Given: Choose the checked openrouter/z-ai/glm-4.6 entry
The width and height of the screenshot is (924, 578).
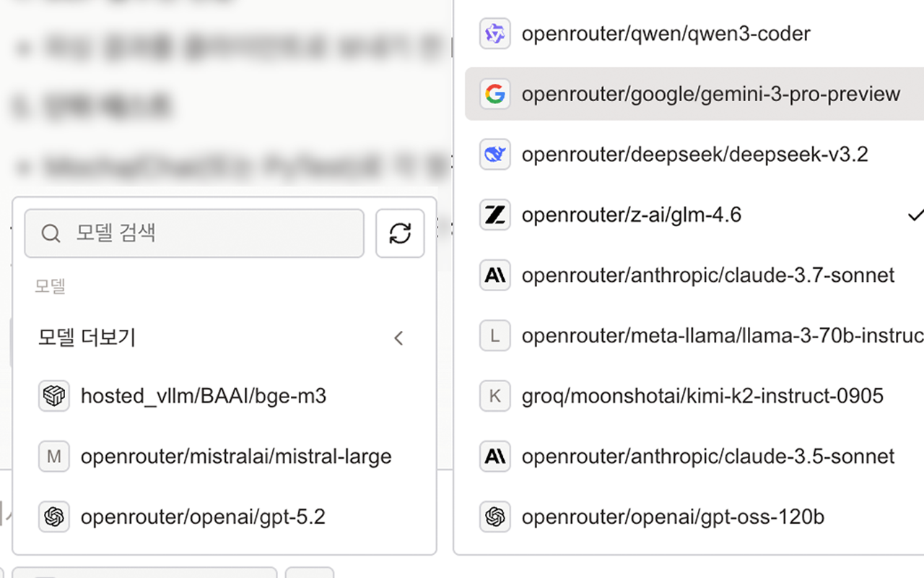Looking at the screenshot, I should pyautogui.click(x=694, y=215).
